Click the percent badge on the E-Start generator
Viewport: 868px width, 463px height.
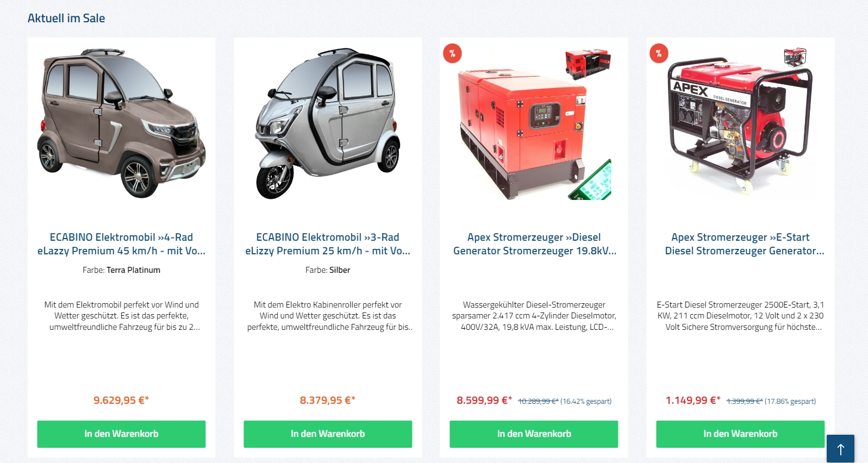pyautogui.click(x=659, y=53)
